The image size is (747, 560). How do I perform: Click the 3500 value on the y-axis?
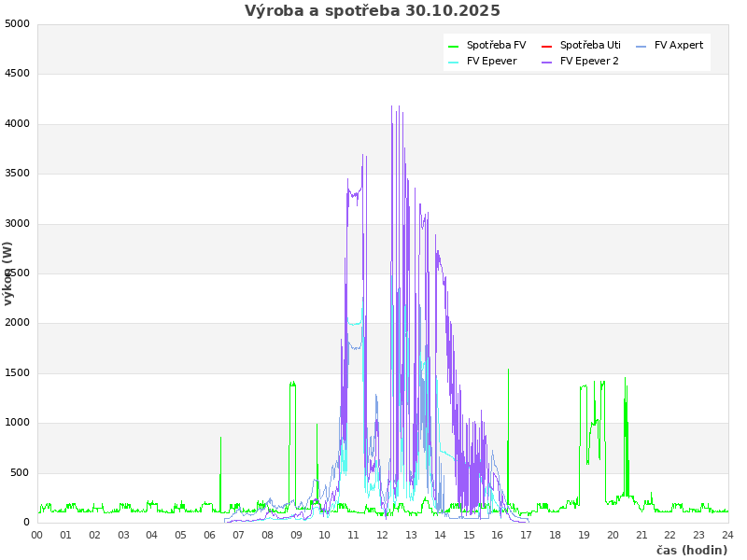(17, 174)
